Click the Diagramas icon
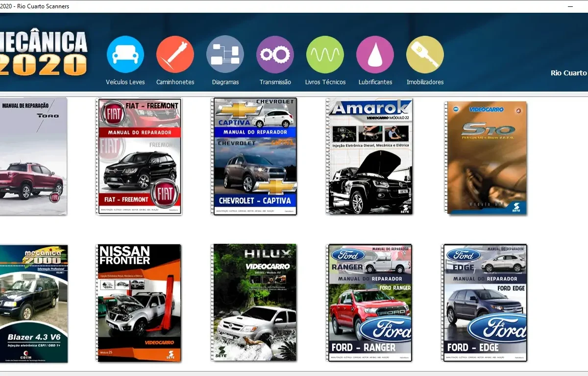This screenshot has width=588, height=376. pos(225,54)
